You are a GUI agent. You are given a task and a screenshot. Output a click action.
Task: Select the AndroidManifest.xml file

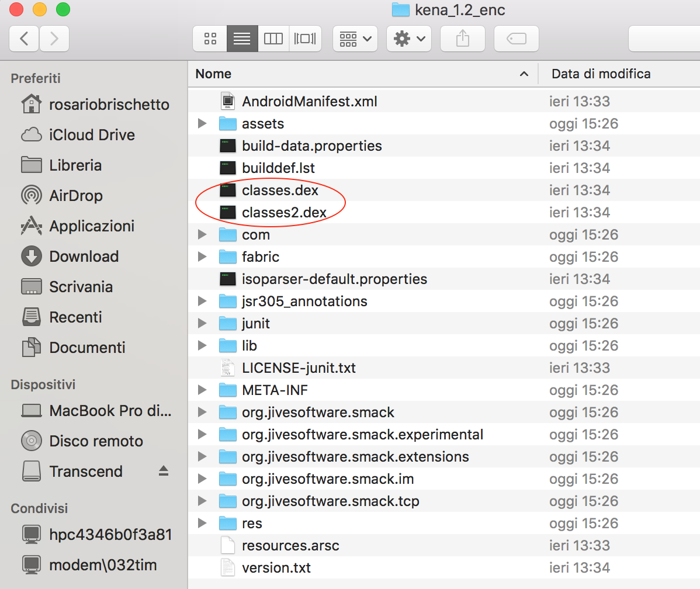click(309, 101)
